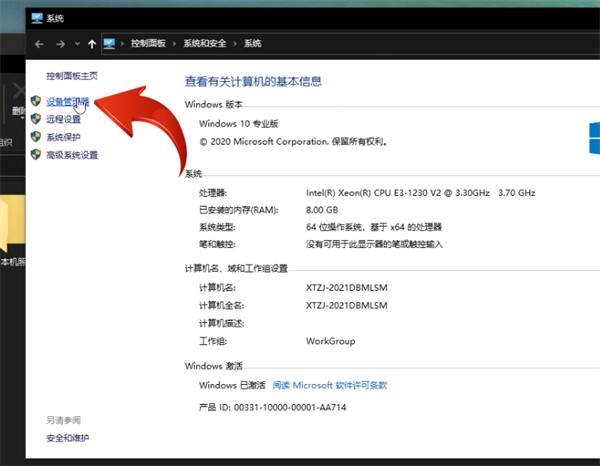The image size is (600, 466).
Task: Open 阅读 Microsoft 软件许可条款 link
Action: click(x=330, y=385)
